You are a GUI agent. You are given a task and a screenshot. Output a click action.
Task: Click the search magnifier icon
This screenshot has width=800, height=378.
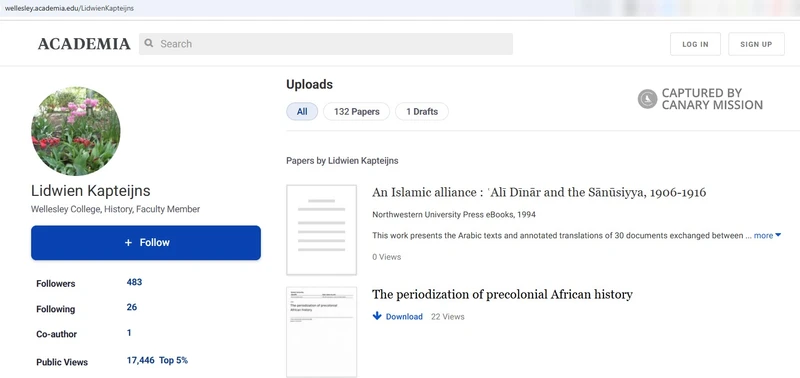148,43
